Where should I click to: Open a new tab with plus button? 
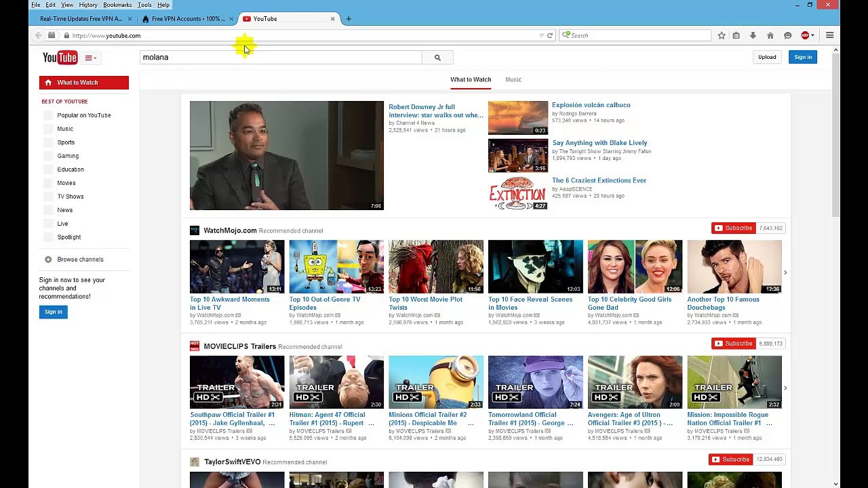(349, 19)
